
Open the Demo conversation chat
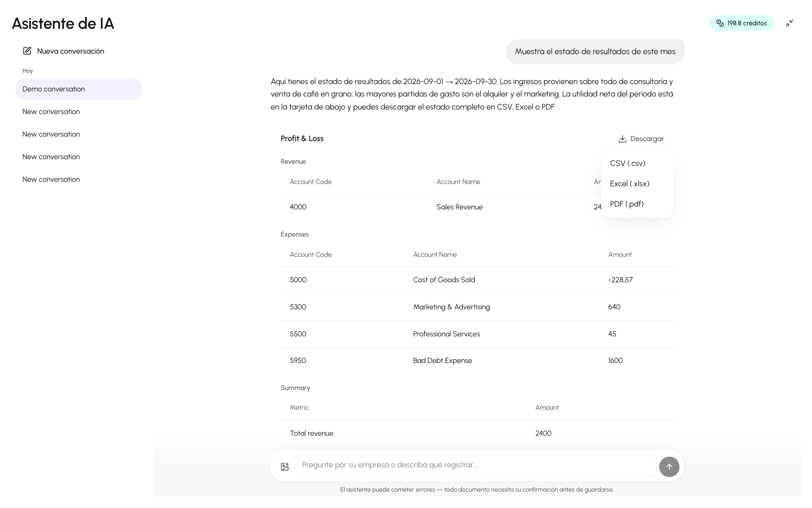[79, 89]
